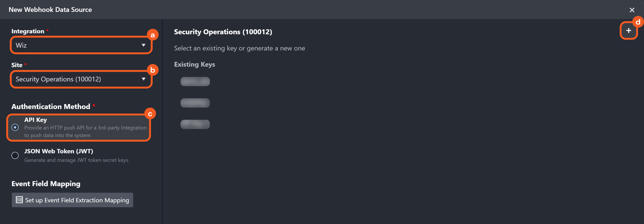Click the X icon to close the dialog
The height and width of the screenshot is (224, 644).
click(632, 10)
